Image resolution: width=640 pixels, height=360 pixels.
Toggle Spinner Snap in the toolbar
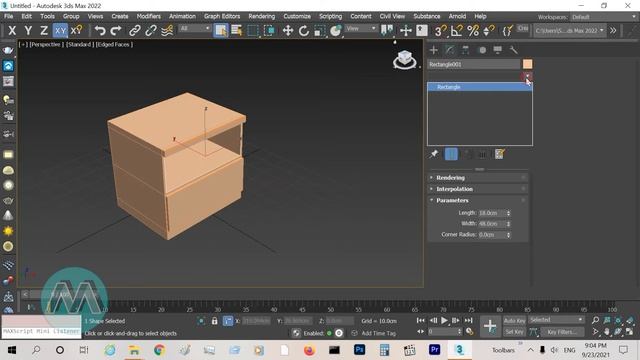(x=489, y=31)
